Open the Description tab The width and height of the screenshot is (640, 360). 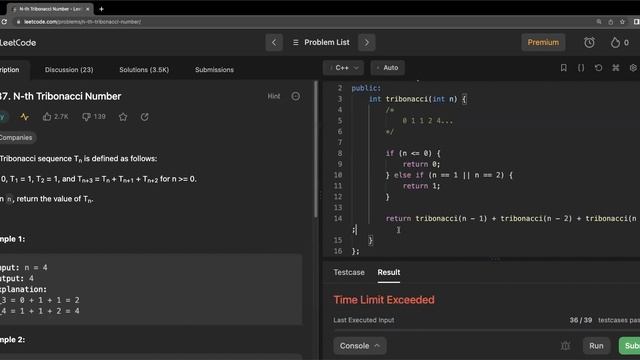point(10,70)
